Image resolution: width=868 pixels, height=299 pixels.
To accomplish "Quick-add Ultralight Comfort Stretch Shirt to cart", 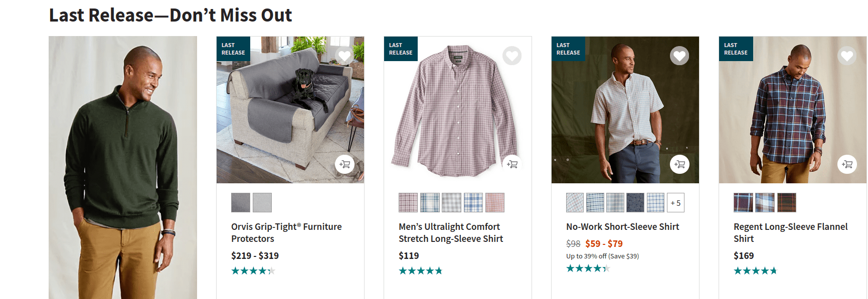I will [512, 164].
